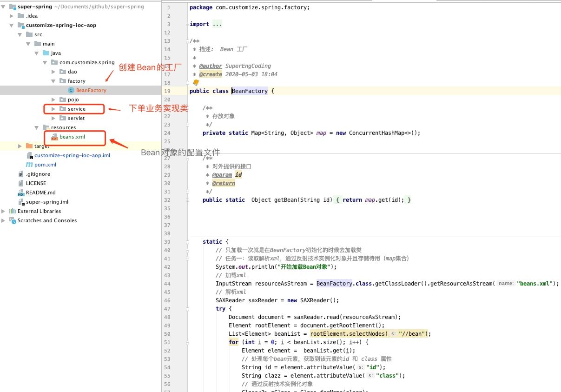Expand Scratches and Consoles node

tap(4, 220)
